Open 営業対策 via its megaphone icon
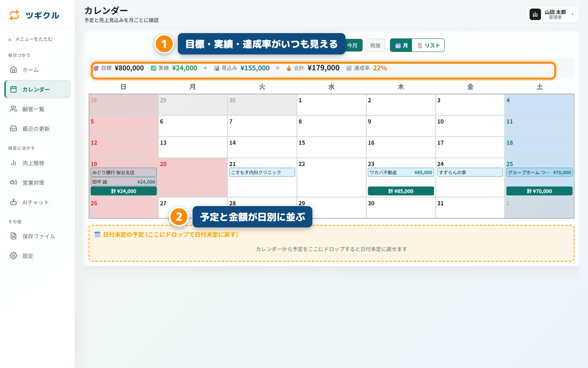 click(x=14, y=183)
